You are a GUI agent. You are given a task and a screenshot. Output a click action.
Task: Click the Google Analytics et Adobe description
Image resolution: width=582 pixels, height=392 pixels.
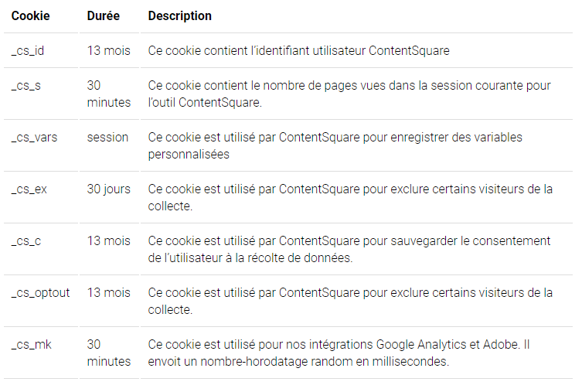tap(339, 353)
